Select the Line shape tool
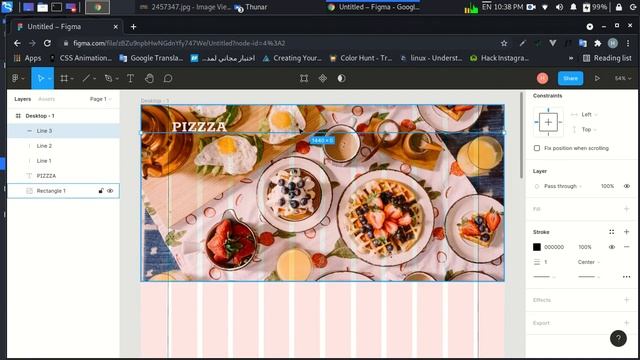The image size is (640, 360). point(86,78)
